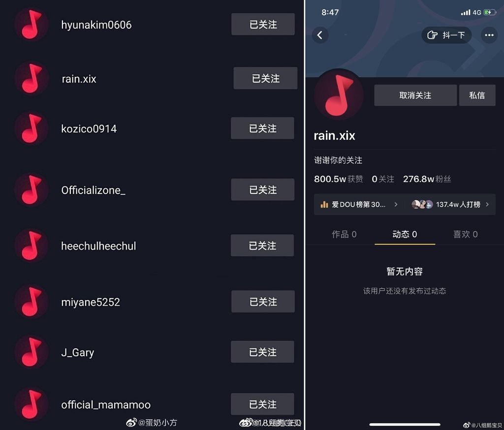Image resolution: width=504 pixels, height=430 pixels.
Task: Switch to the 作品 0 tab
Action: [344, 234]
